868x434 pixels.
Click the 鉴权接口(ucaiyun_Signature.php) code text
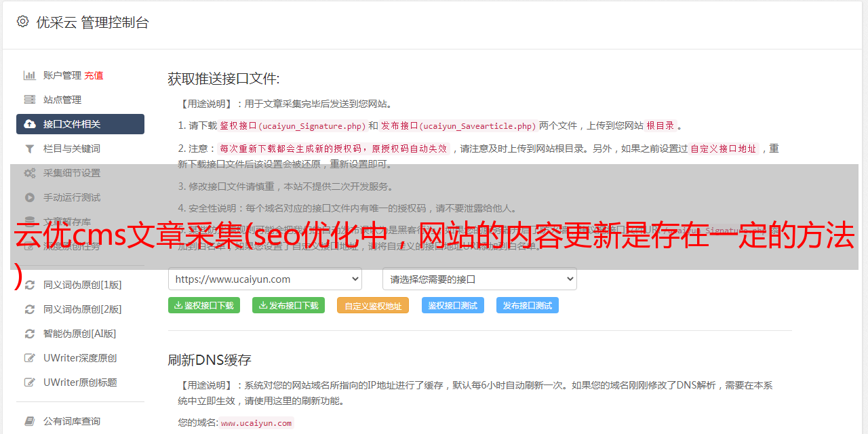click(x=292, y=125)
